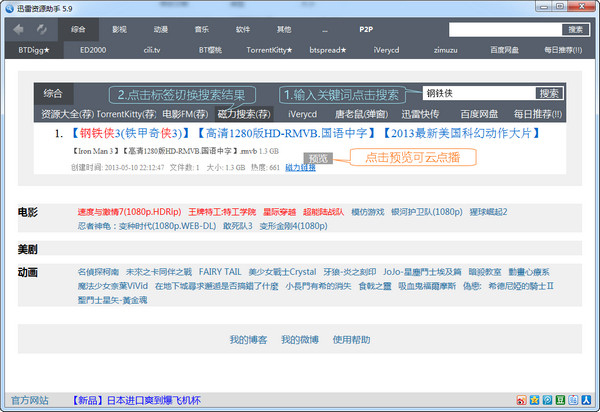
Task: Open the FAIRY TAIL anime link
Action: pyautogui.click(x=220, y=272)
